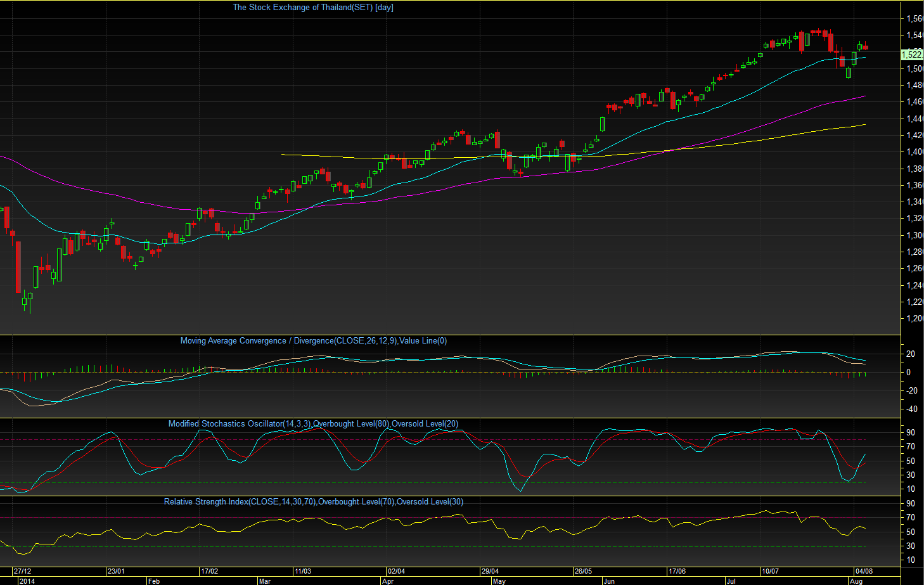The image size is (924, 585).
Task: Click the 11/03 date label on time axis
Action: [302, 571]
